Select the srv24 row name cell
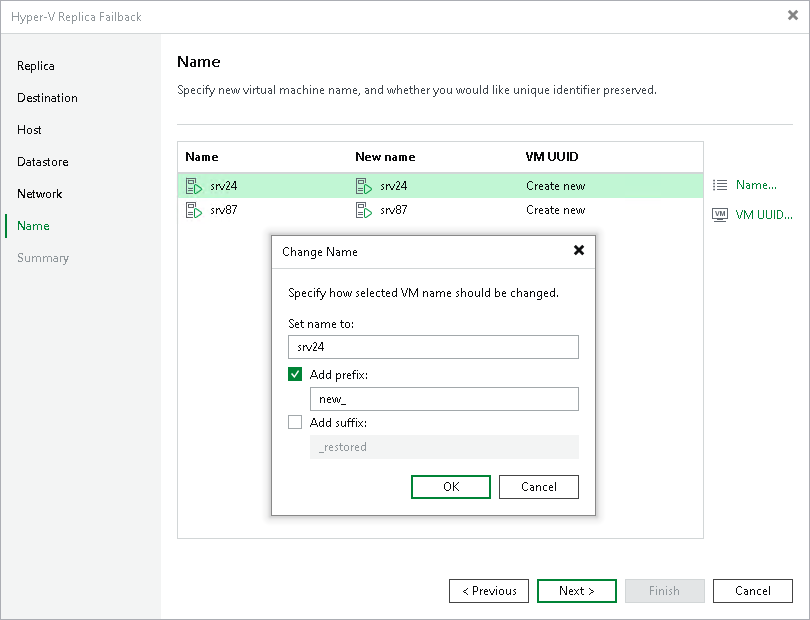 [x=224, y=186]
